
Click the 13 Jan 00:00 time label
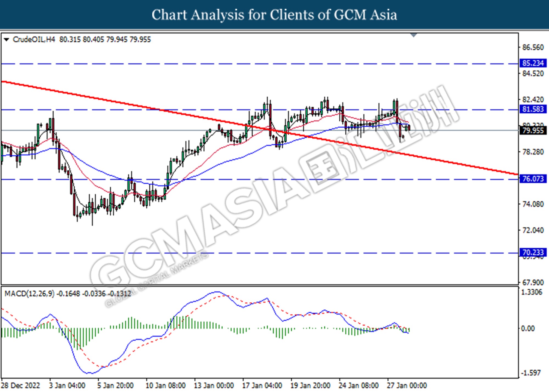(x=214, y=386)
